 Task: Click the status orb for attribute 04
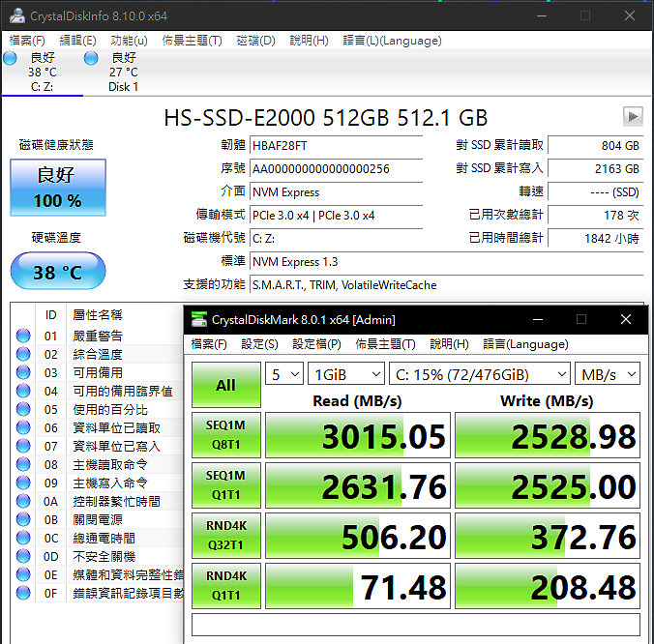(x=23, y=391)
